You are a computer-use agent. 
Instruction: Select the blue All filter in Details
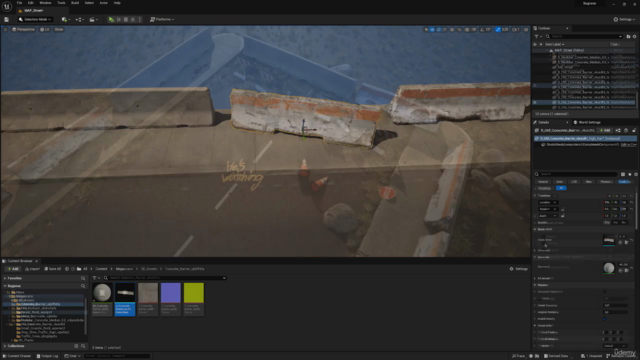pyautogui.click(x=561, y=188)
